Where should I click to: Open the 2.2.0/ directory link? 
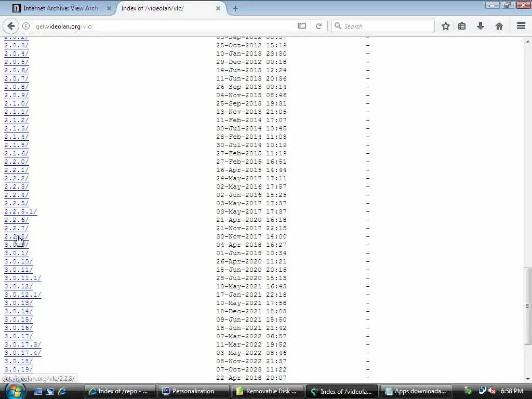[x=16, y=162]
